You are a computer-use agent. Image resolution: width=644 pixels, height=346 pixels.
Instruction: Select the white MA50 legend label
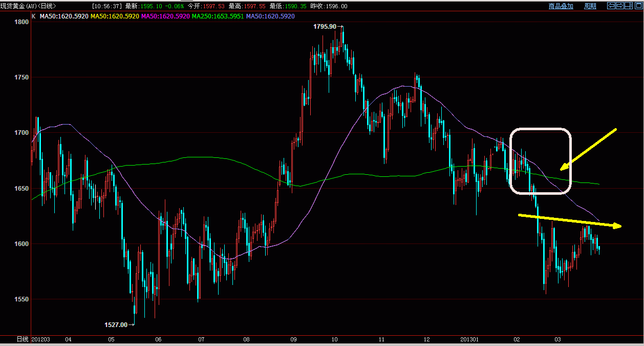pyautogui.click(x=64, y=16)
